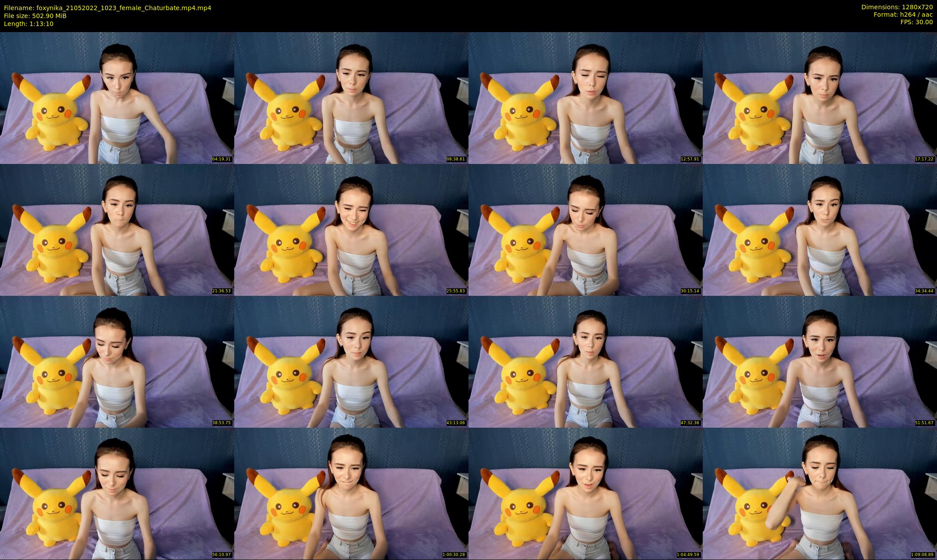
Task: Open the frame at 34:34.44
Action: pyautogui.click(x=820, y=229)
